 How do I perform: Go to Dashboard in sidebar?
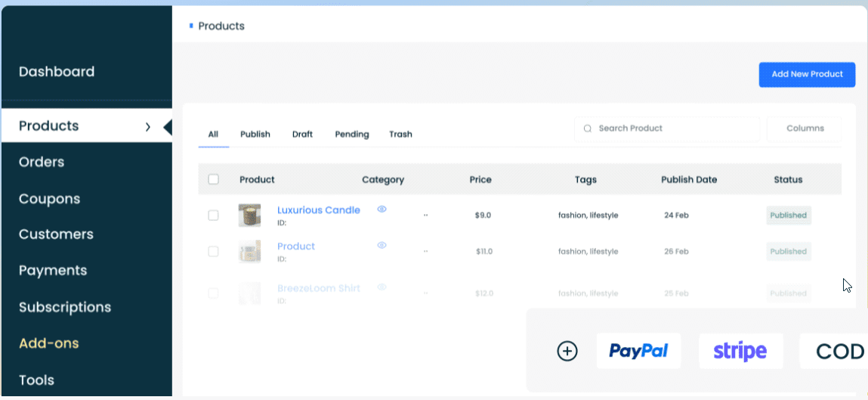tap(57, 72)
